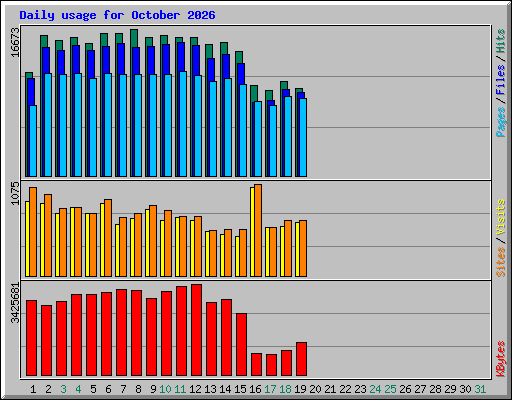
Task: Click the orange Sites bar for day 1
Action: (x=33, y=232)
